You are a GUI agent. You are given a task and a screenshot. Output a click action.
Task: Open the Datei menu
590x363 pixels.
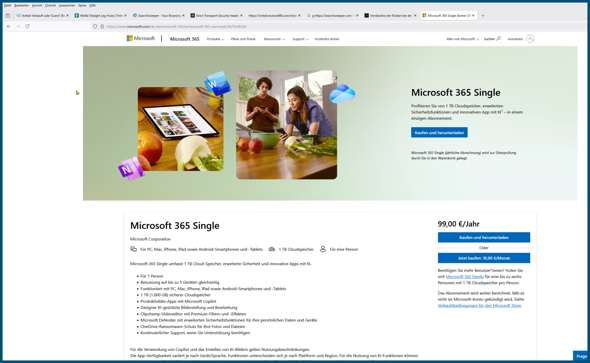click(x=7, y=5)
